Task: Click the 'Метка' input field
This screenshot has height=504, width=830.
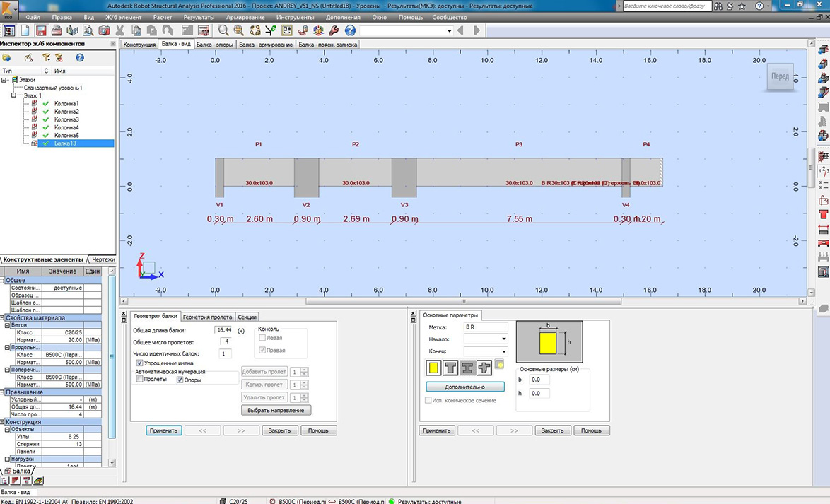Action: [486, 327]
